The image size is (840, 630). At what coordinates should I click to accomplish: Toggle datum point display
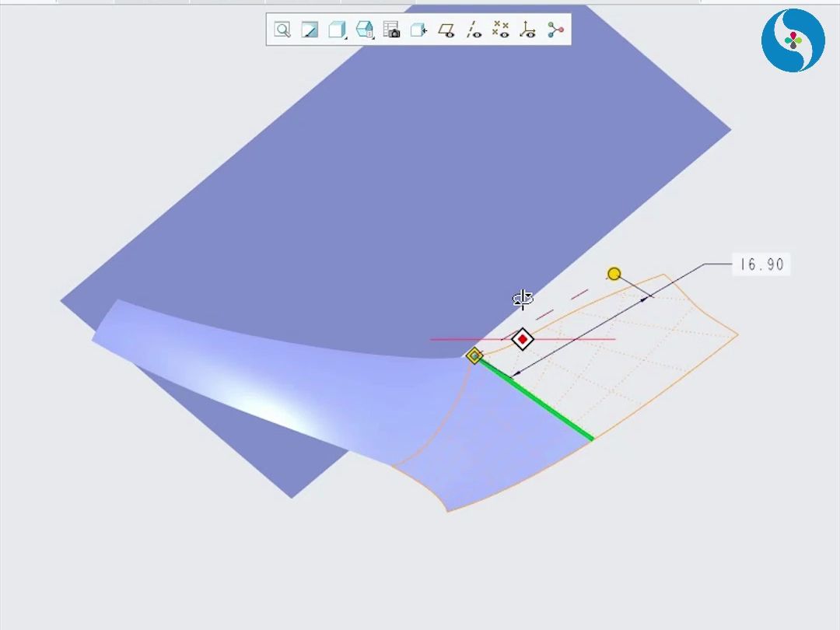pyautogui.click(x=501, y=30)
